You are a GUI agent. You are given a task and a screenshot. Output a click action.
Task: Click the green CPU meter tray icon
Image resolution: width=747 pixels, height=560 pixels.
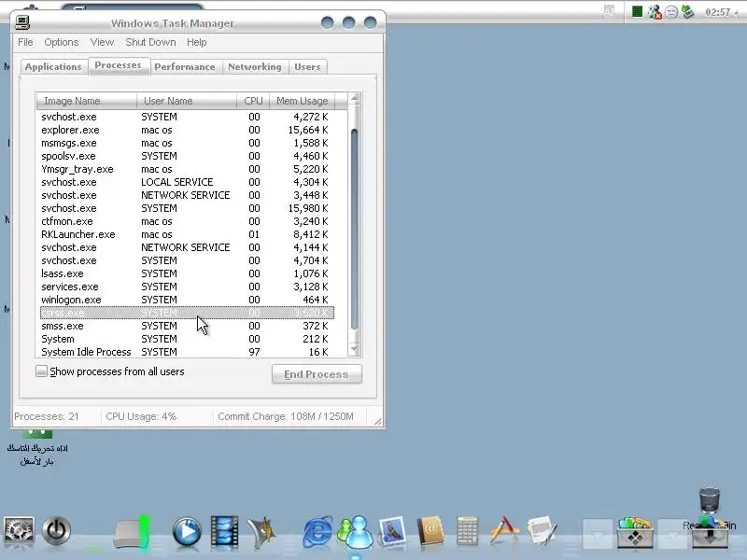tap(637, 11)
